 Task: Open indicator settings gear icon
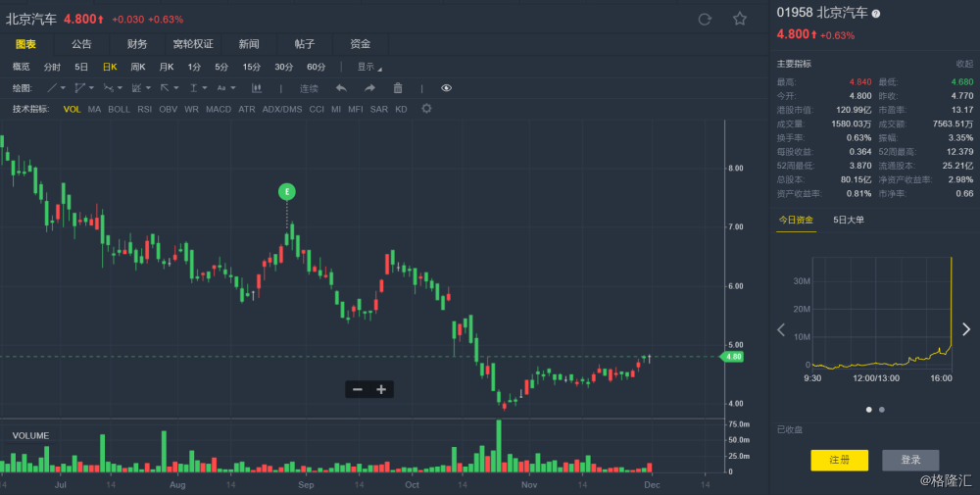point(426,109)
